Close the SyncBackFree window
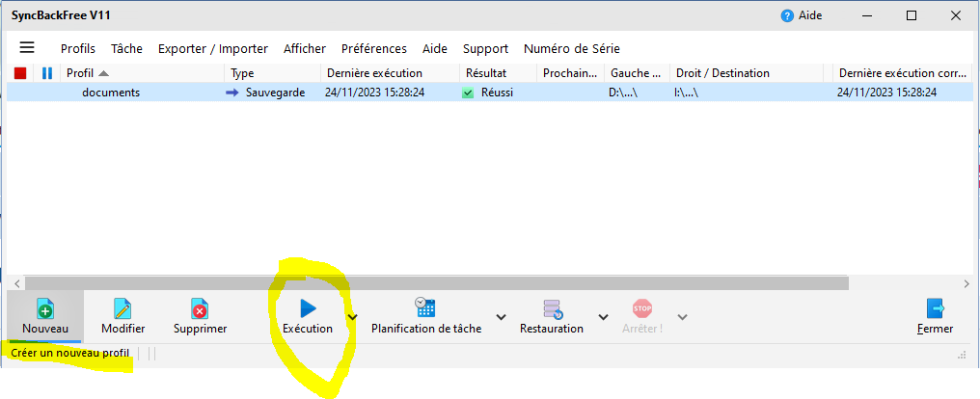Screen dimensions: 980x399 [956, 15]
